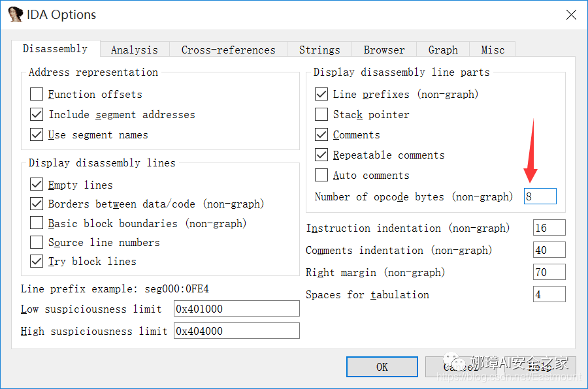Viewport: 588px width, 389px height.
Task: Switch to the Disassembly tab
Action: tap(56, 49)
